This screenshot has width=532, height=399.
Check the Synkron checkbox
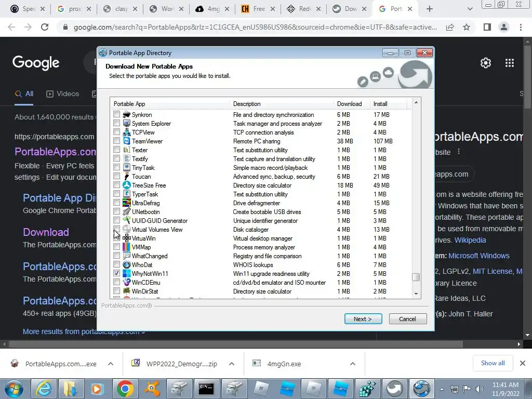pos(117,114)
